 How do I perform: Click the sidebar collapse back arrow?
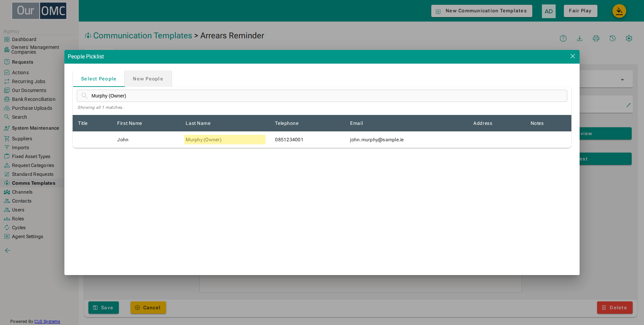(x=8, y=250)
